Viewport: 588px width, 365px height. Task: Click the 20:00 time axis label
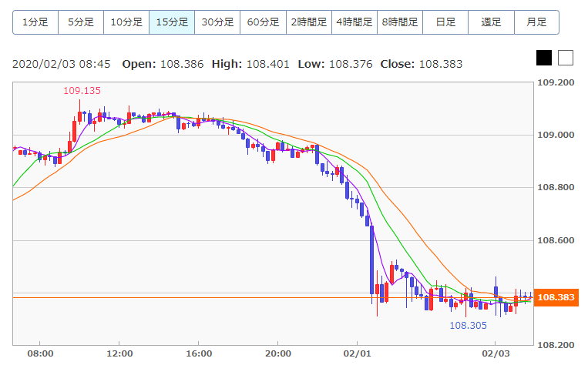[278, 353]
